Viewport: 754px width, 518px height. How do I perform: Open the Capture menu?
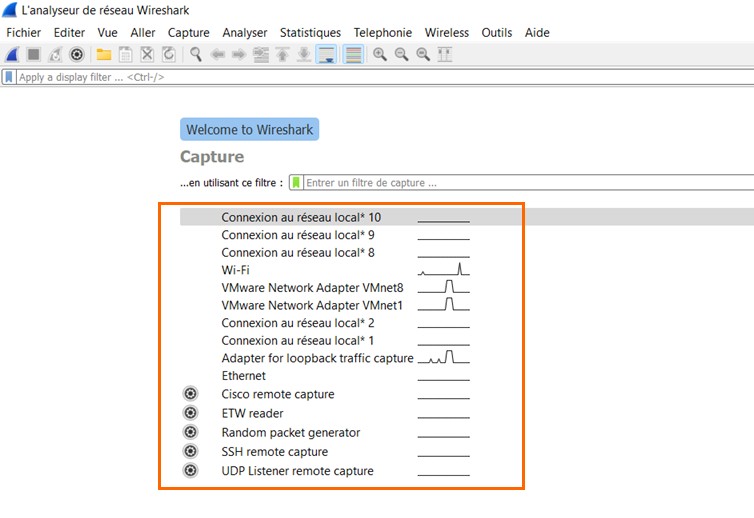(188, 33)
